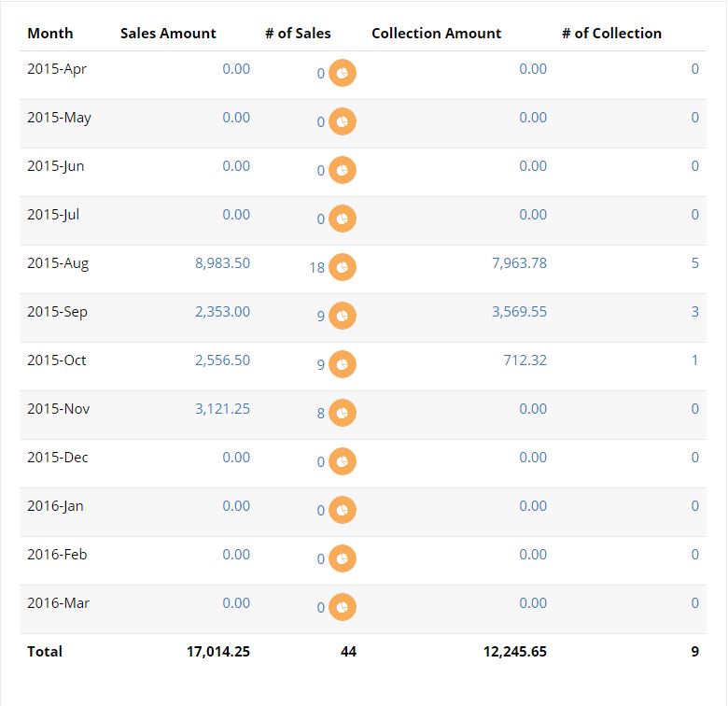This screenshot has width=728, height=706.
Task: Select the 2015-Jun month cell
Action: point(56,166)
